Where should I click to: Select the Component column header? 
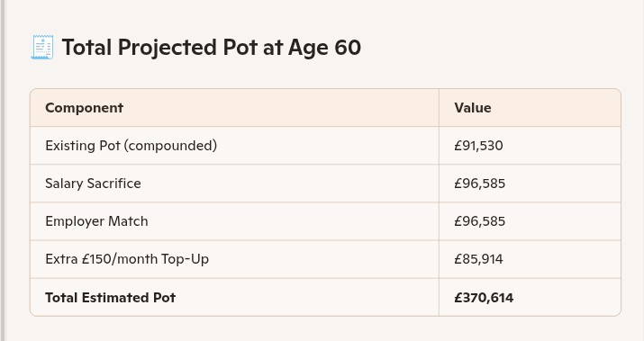coord(84,107)
